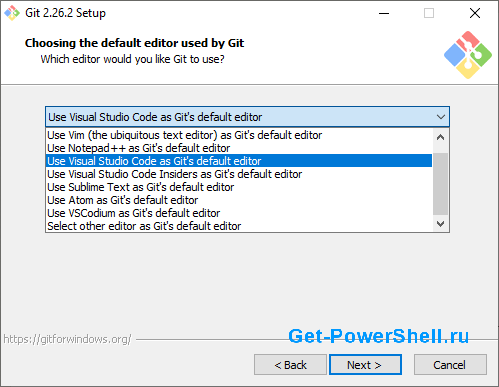
Task: Go back with the Back button
Action: click(x=290, y=365)
